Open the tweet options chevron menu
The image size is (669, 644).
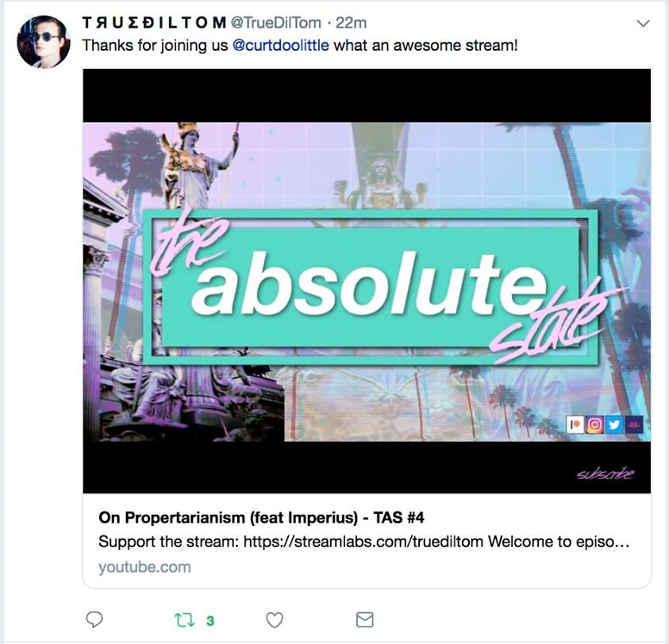coord(643,23)
